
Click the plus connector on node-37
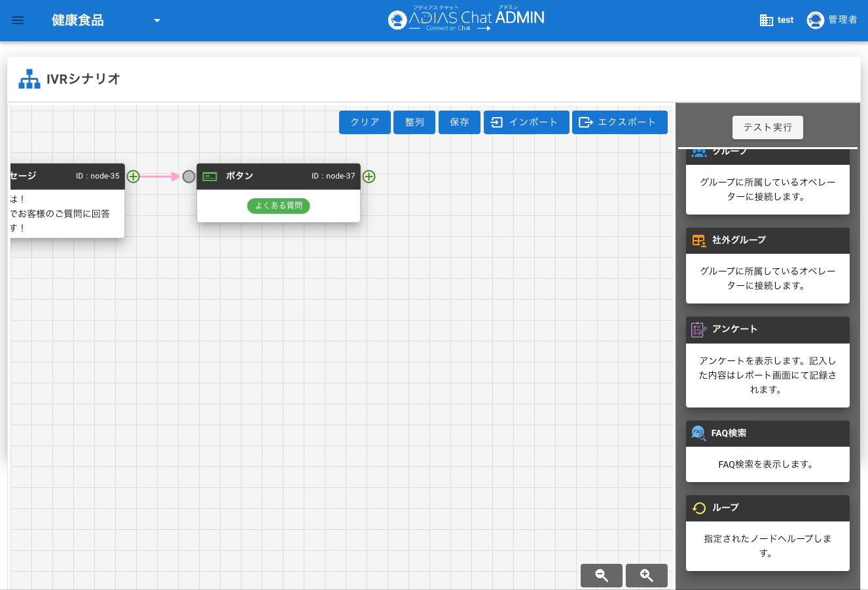pyautogui.click(x=369, y=176)
